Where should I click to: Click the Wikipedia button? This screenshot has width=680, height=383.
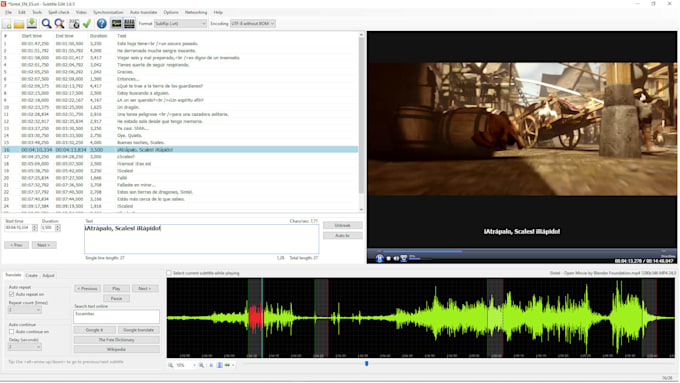117,349
